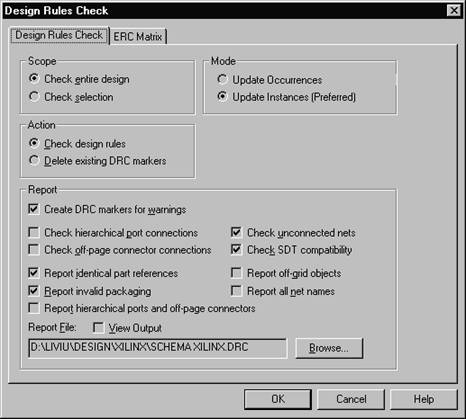Switch to the ERC Matrix tab

(x=138, y=36)
